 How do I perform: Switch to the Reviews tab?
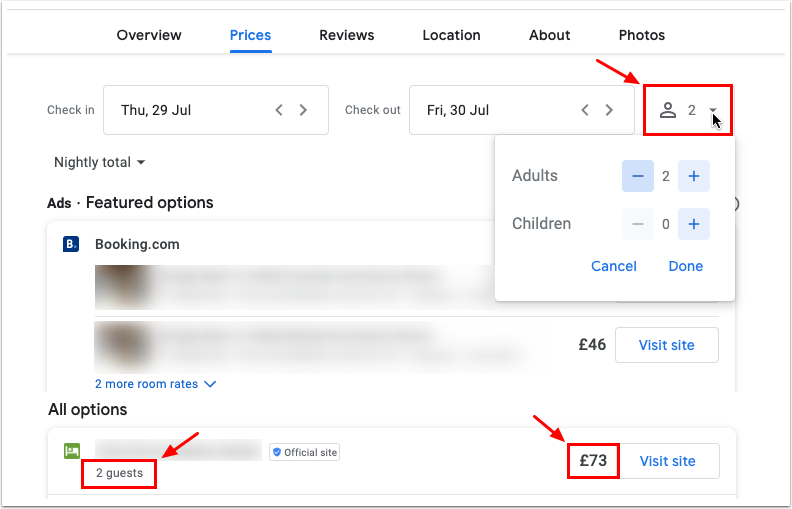(347, 35)
